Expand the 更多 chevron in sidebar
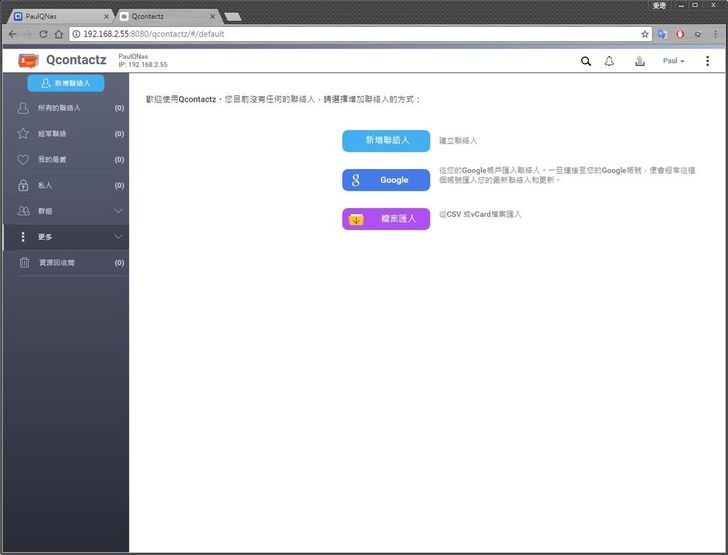728x555 pixels. (x=118, y=237)
